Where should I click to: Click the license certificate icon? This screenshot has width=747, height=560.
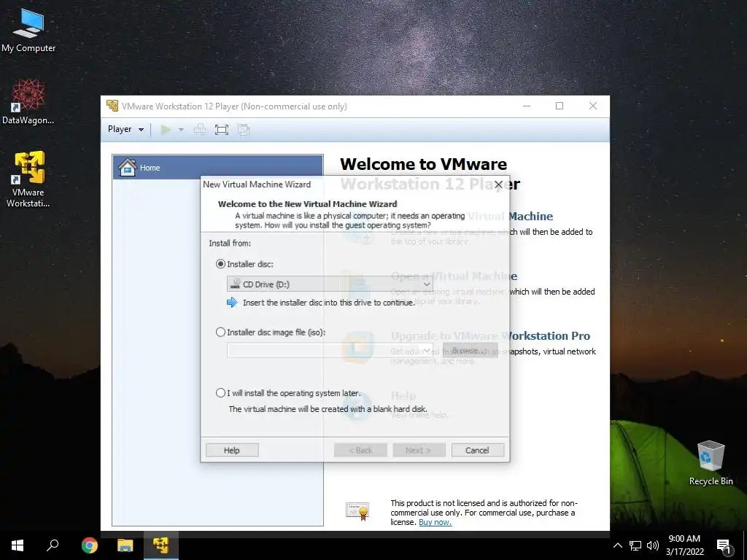coord(357,511)
